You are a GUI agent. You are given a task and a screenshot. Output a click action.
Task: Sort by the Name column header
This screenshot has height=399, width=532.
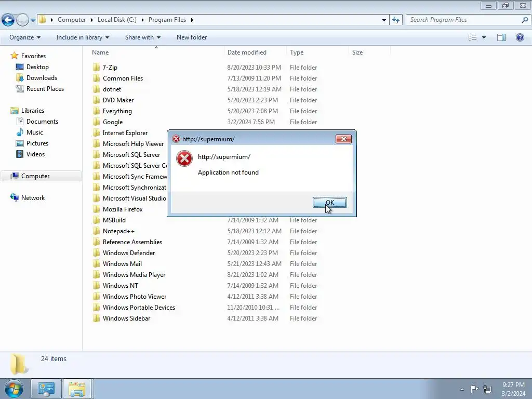pyautogui.click(x=100, y=52)
